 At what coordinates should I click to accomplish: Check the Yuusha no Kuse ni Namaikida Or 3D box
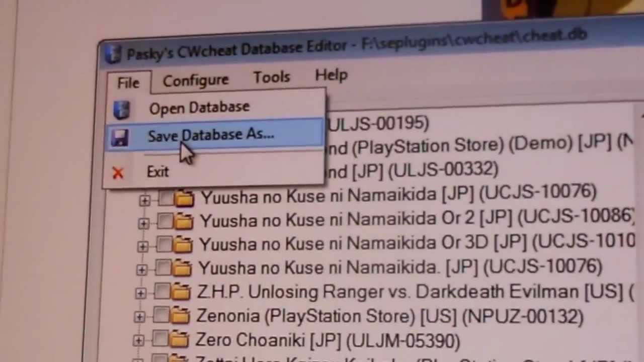[x=164, y=244]
